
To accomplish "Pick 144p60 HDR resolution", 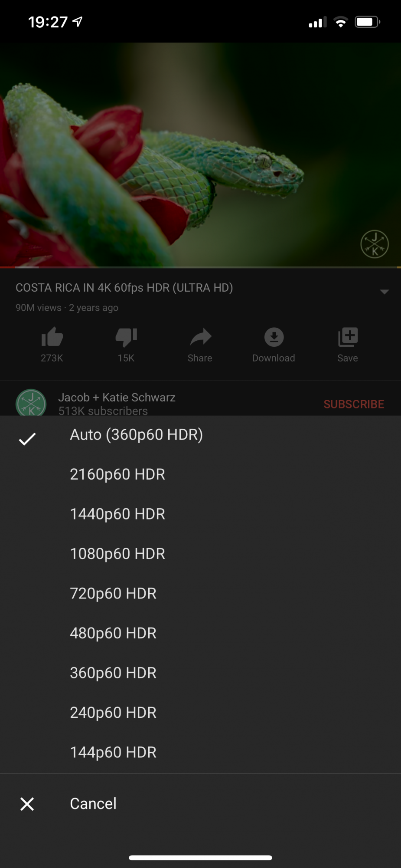I will coord(200,753).
